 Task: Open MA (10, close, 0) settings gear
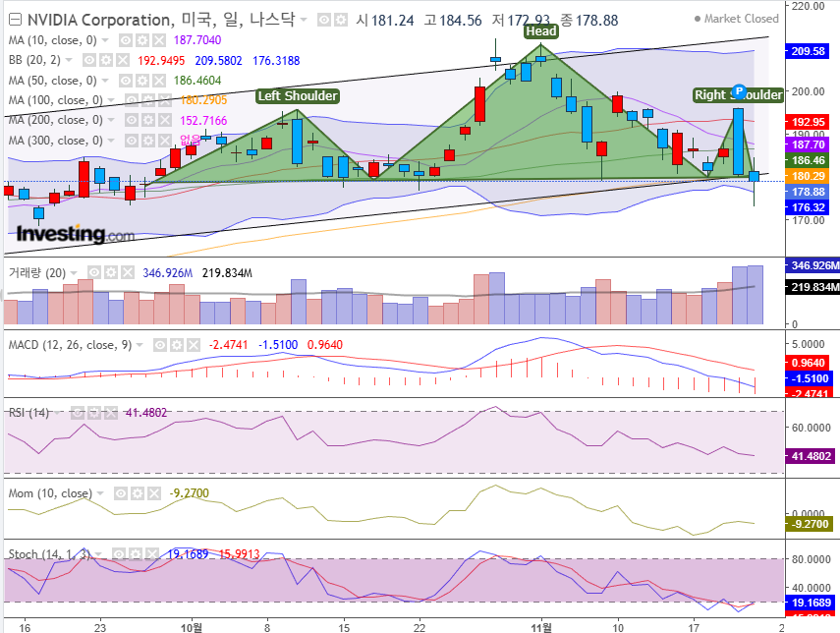click(x=141, y=40)
